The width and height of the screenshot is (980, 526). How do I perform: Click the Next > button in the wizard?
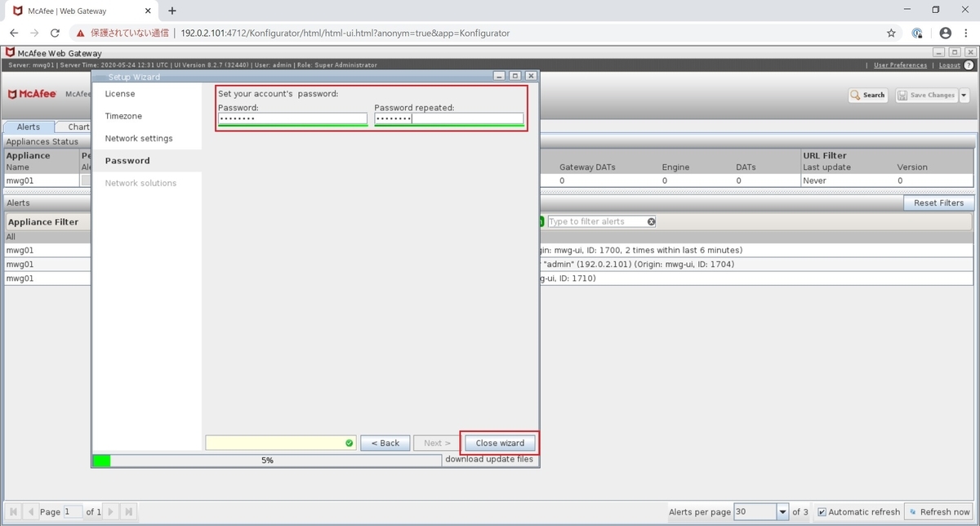point(437,443)
